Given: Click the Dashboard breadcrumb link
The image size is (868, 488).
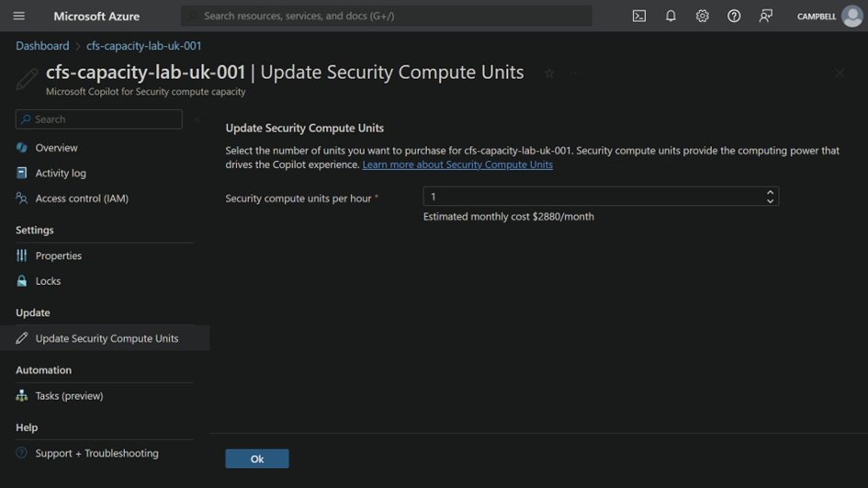Looking at the screenshot, I should [x=42, y=46].
